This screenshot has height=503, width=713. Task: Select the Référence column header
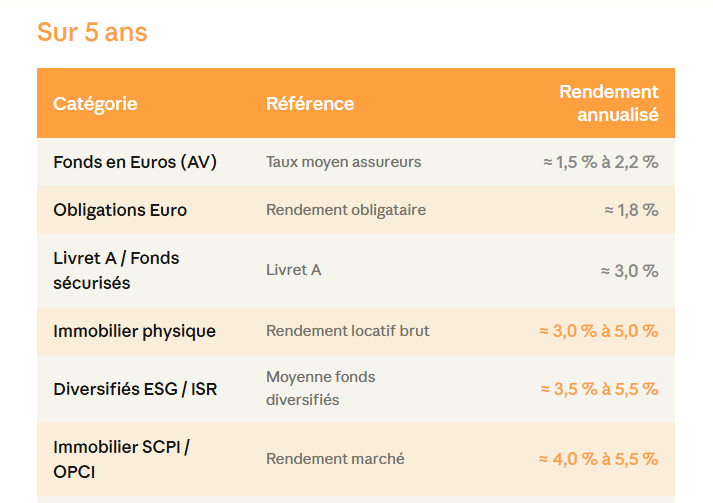[310, 103]
